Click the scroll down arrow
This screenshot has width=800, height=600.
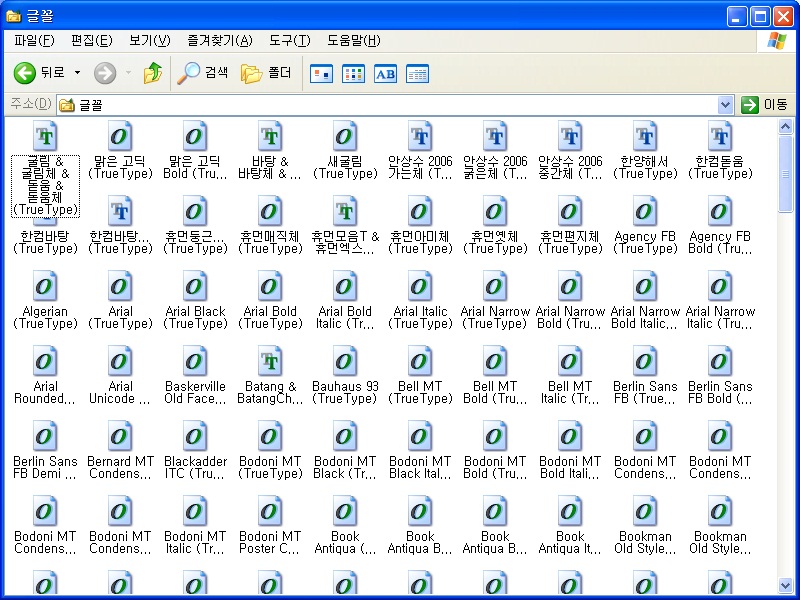click(785, 585)
